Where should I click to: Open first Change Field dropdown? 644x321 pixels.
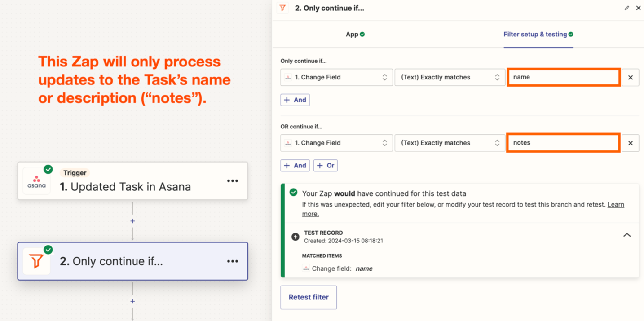click(336, 77)
